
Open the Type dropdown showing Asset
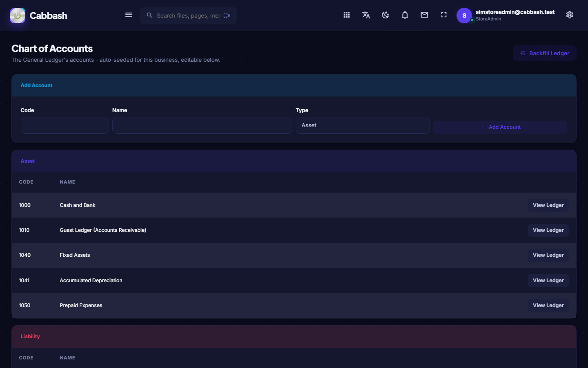[x=363, y=126]
